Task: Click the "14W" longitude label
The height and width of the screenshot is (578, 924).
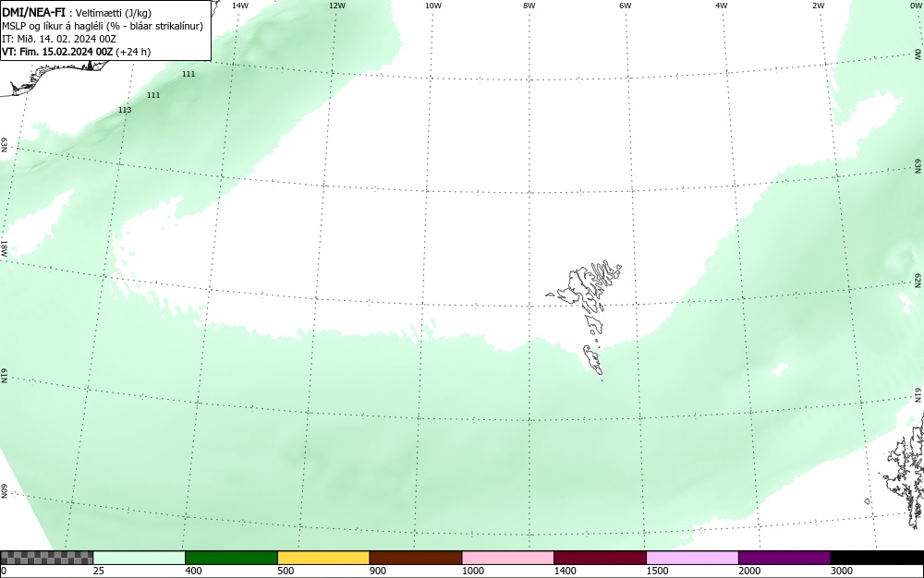Action: pyautogui.click(x=240, y=6)
